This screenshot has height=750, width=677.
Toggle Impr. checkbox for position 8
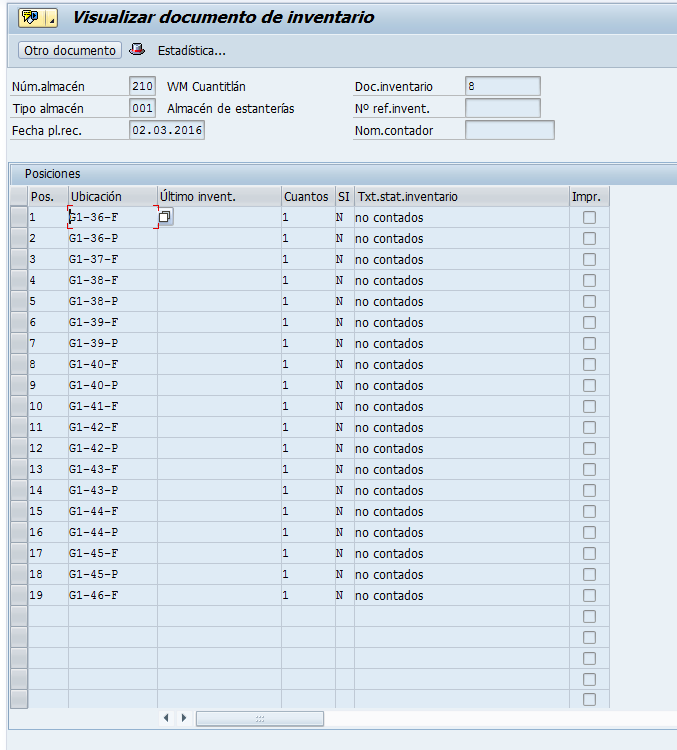589,364
